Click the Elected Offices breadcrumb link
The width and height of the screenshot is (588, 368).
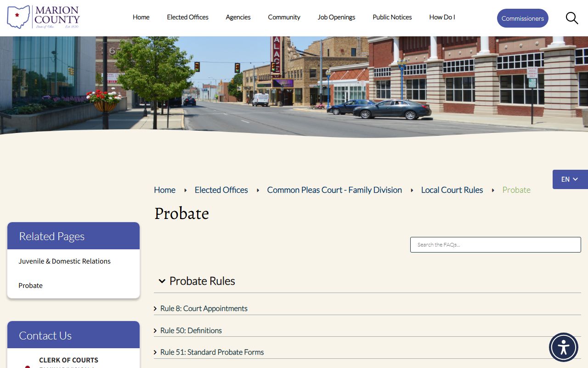[221, 190]
